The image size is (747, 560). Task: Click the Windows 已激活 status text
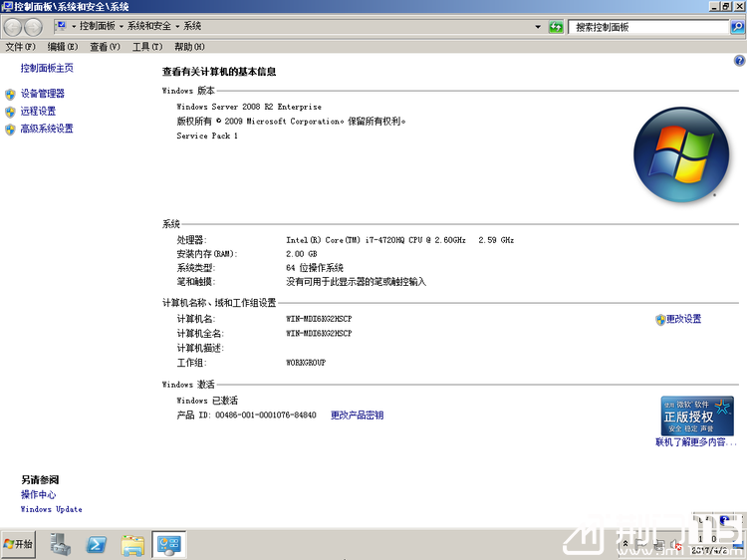[207, 401]
